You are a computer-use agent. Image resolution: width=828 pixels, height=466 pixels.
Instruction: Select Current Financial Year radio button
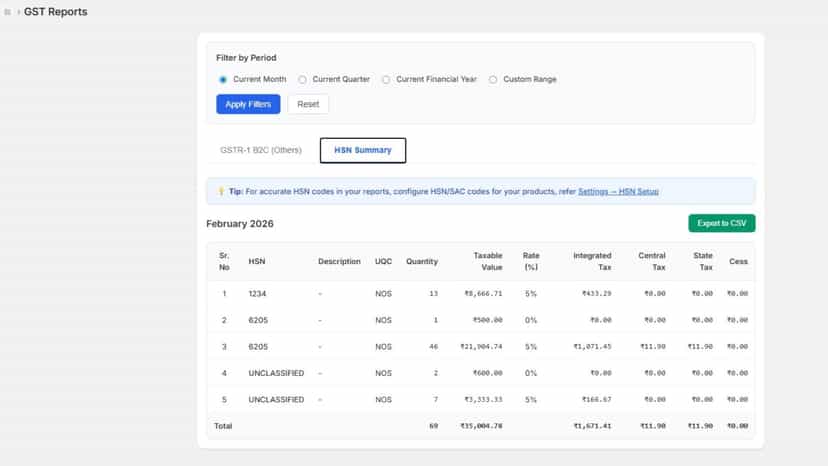(x=386, y=79)
